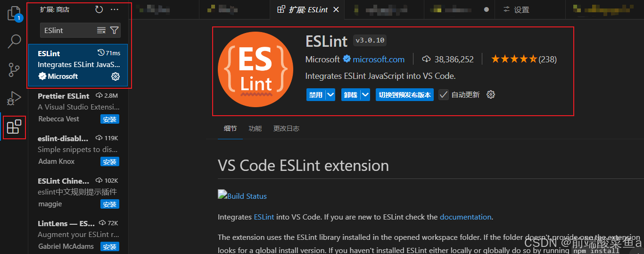The height and width of the screenshot is (254, 644).
Task: Open the extension filter options
Action: [x=114, y=30]
